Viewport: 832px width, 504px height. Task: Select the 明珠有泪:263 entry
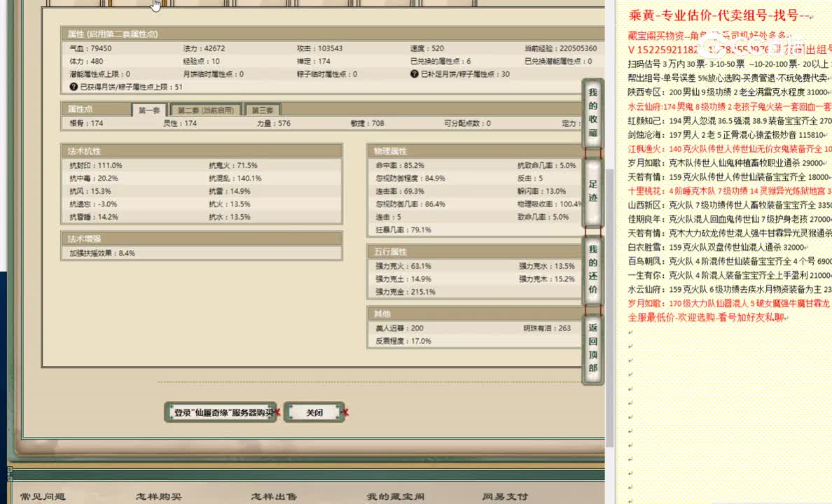(547, 328)
